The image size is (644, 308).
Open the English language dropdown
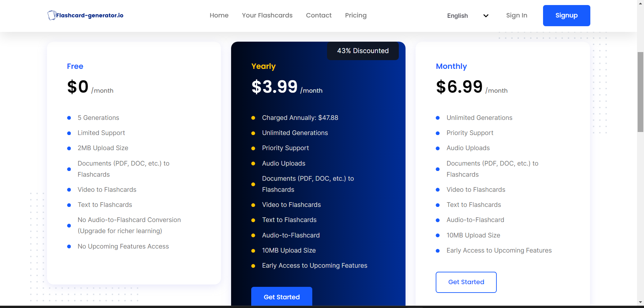coord(468,16)
